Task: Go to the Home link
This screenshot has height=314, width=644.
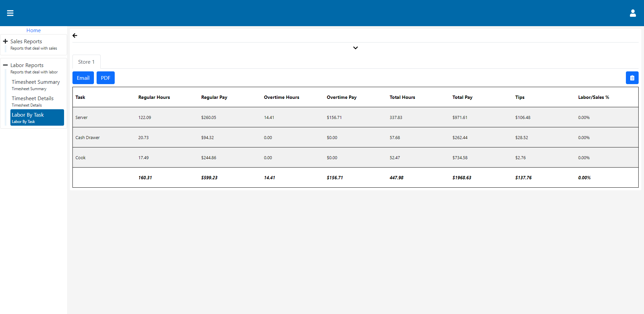Action: (x=34, y=30)
